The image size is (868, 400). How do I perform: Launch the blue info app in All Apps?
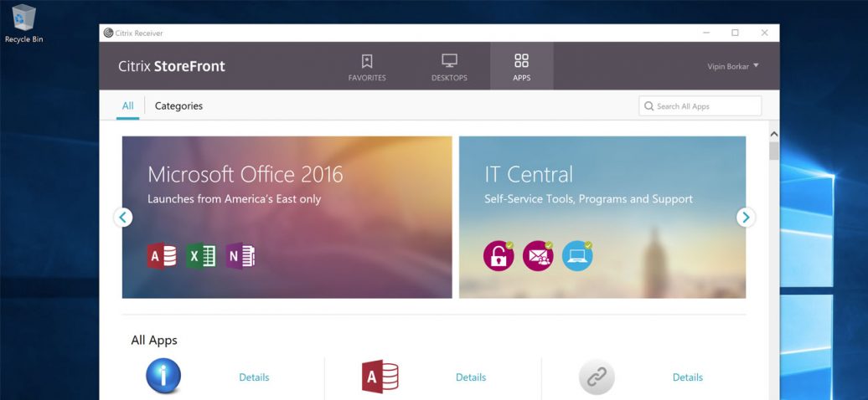point(163,377)
